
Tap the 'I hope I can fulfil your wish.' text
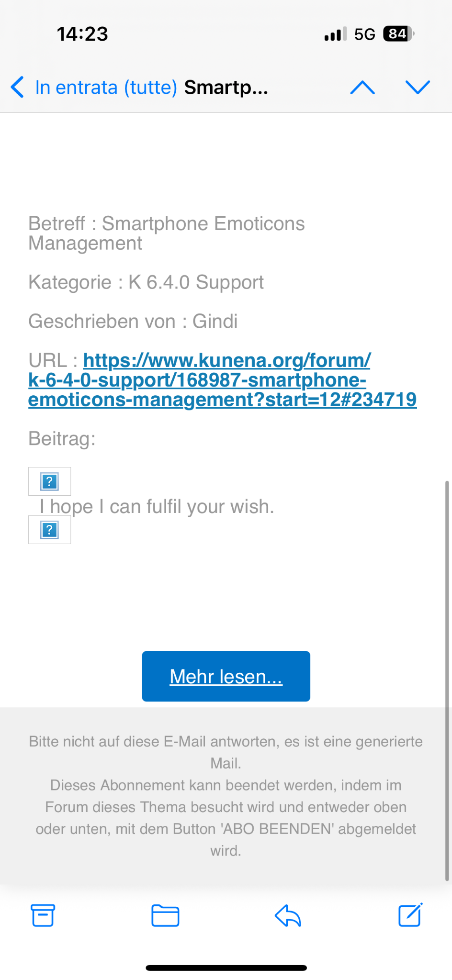157,506
